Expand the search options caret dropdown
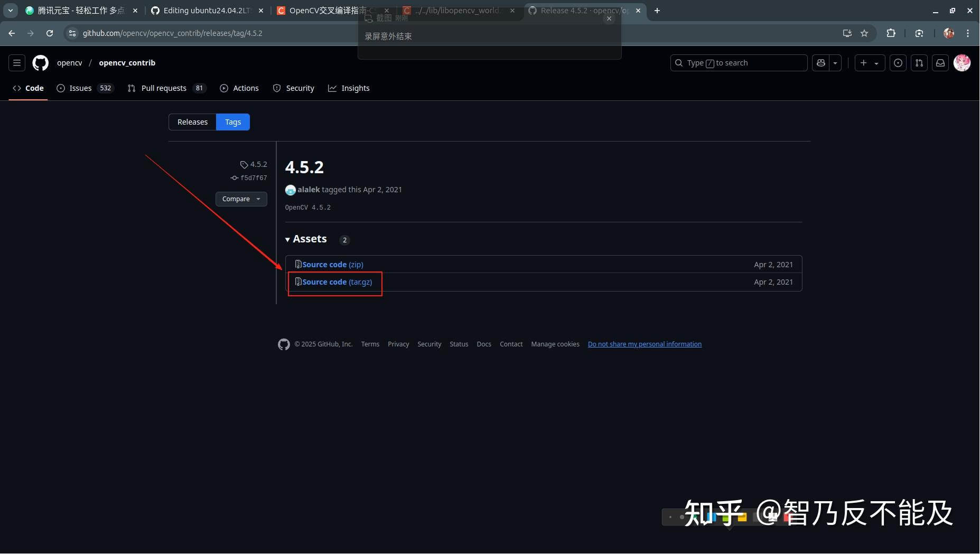Viewport: 980px width, 554px height. (835, 62)
